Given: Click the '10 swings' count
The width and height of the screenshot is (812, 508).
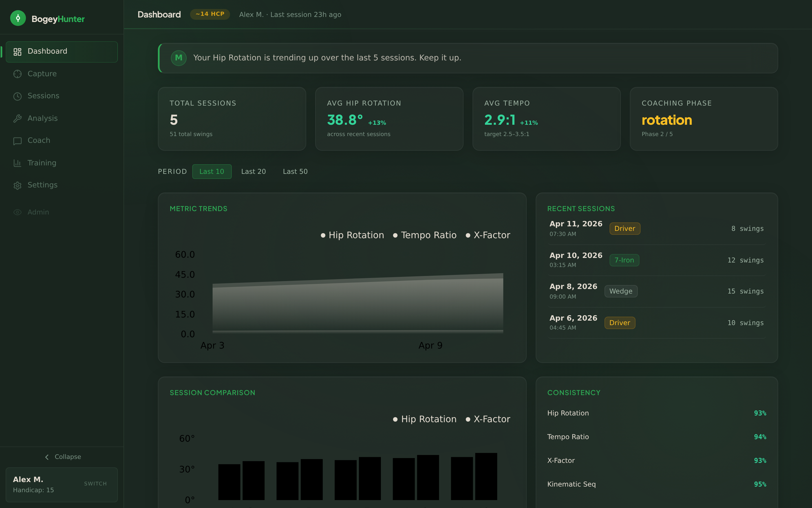Looking at the screenshot, I should coord(745,323).
